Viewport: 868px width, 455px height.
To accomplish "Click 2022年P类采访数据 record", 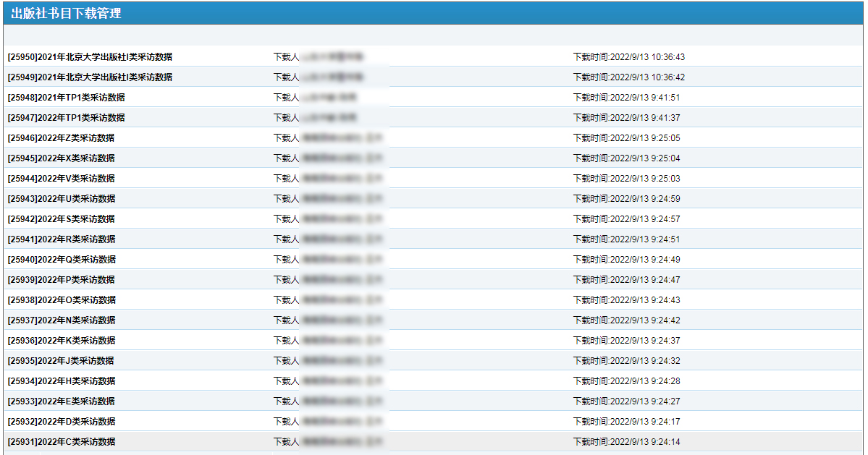I will coord(61,280).
